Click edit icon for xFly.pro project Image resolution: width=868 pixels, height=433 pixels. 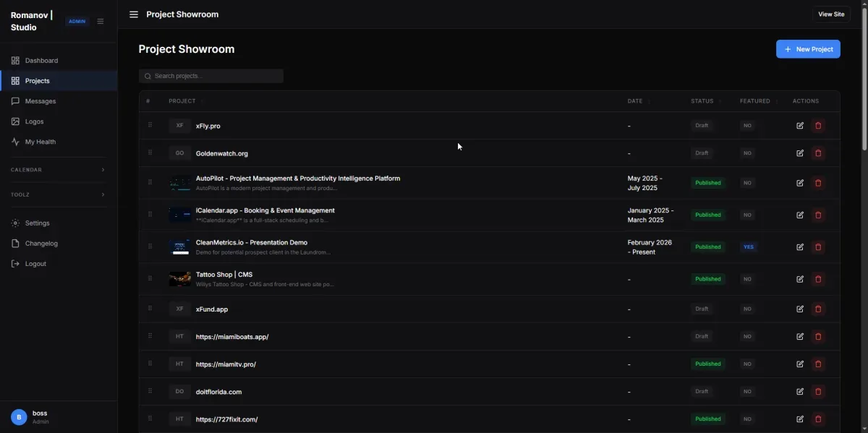click(x=800, y=126)
